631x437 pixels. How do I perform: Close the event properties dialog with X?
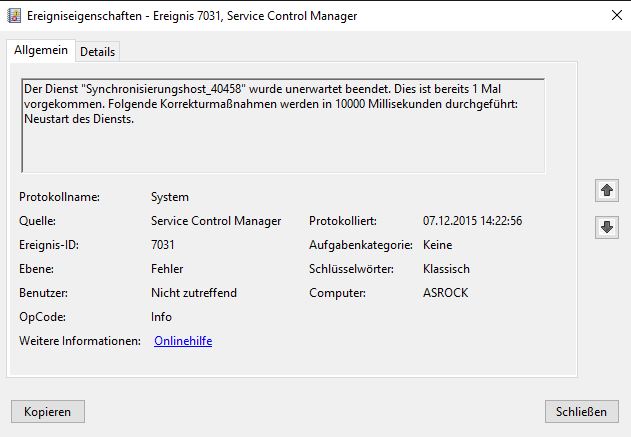(x=617, y=15)
